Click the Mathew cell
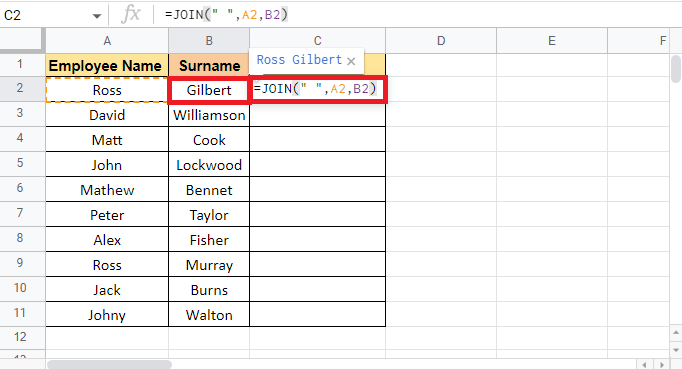The width and height of the screenshot is (682, 369). [x=107, y=190]
